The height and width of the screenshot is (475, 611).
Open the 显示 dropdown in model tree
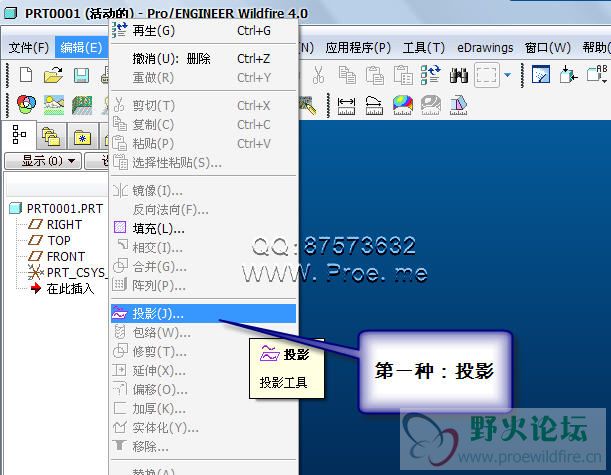(43, 161)
